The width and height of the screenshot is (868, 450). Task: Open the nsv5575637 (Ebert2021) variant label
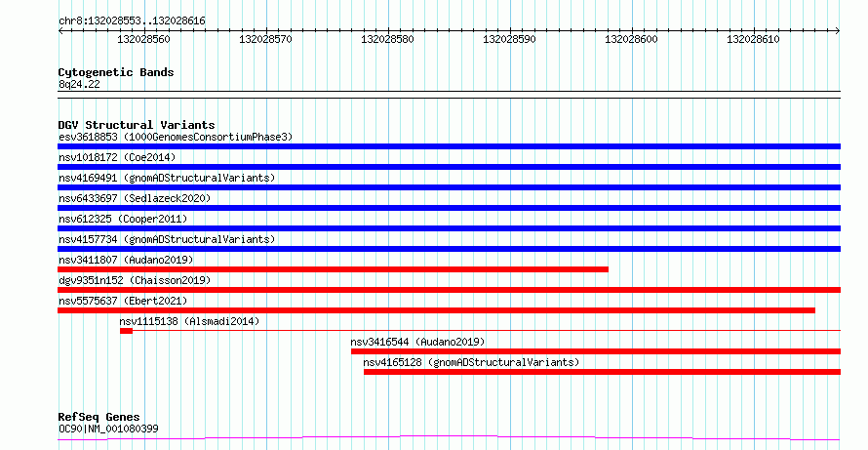click(123, 301)
